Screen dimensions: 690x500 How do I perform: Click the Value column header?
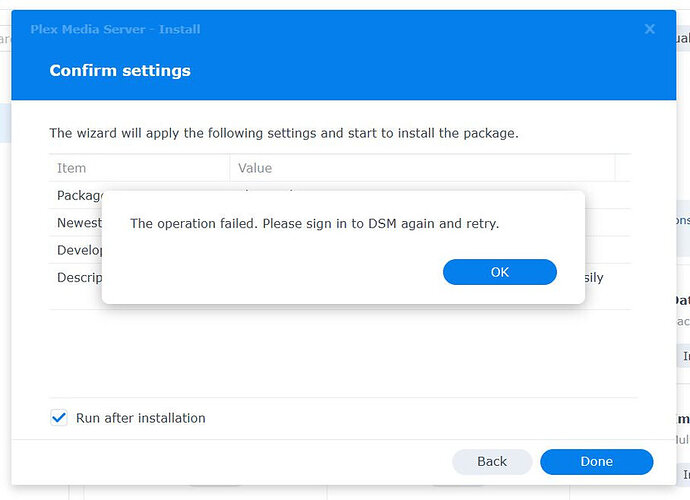255,168
